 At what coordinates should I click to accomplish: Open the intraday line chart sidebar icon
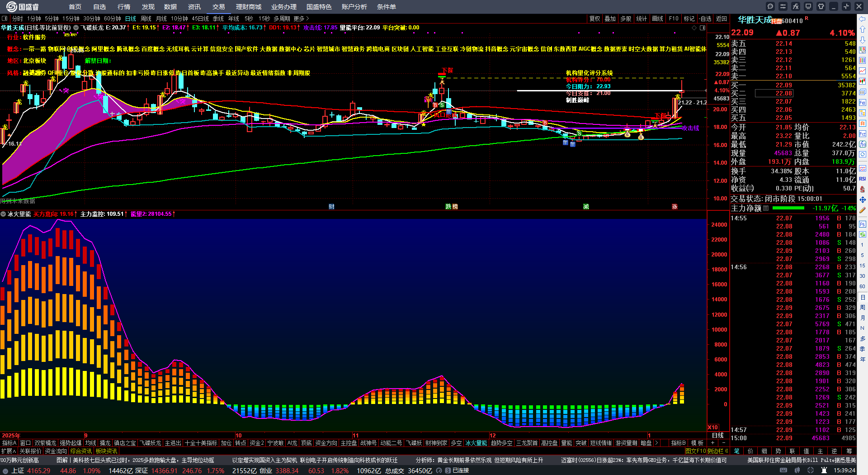(863, 71)
